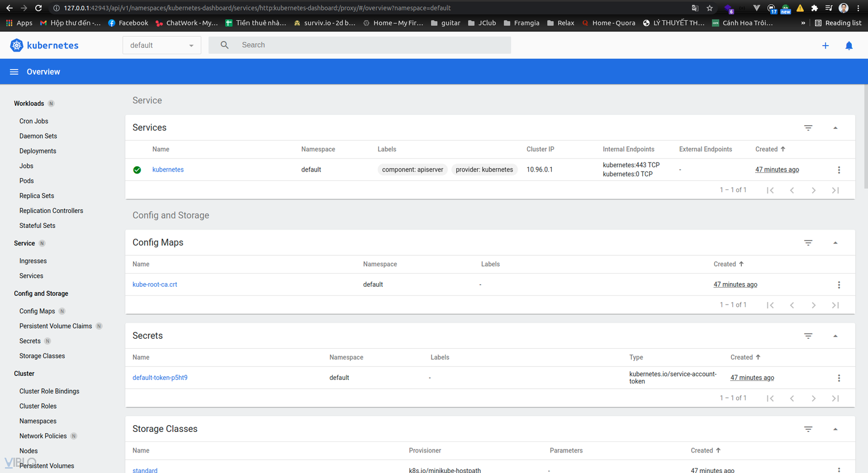Go to next page in Services pagination
Screen dimensions: 868x473
[x=813, y=190]
